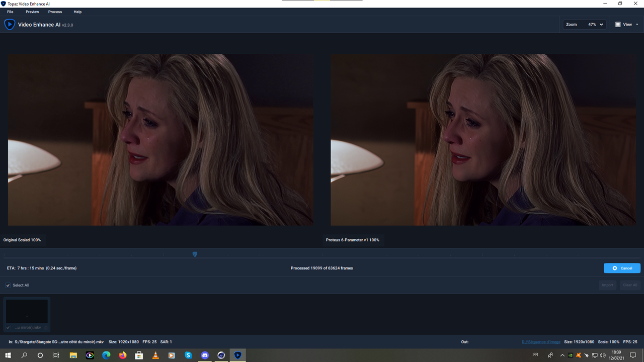The image size is (644, 362).
Task: Open network status tray icon
Action: pyautogui.click(x=595, y=355)
